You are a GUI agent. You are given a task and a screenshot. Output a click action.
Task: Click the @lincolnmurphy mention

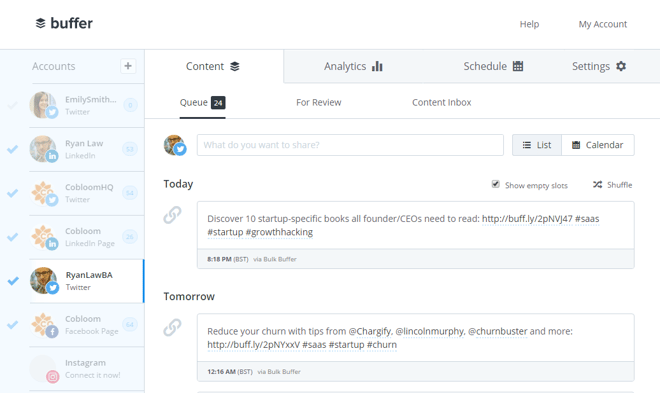pos(430,332)
